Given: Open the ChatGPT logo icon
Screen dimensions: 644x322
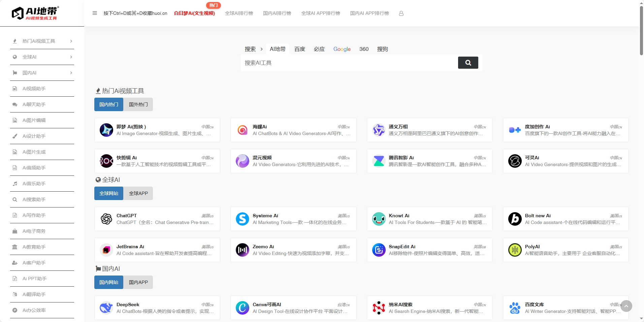Looking at the screenshot, I should [106, 219].
